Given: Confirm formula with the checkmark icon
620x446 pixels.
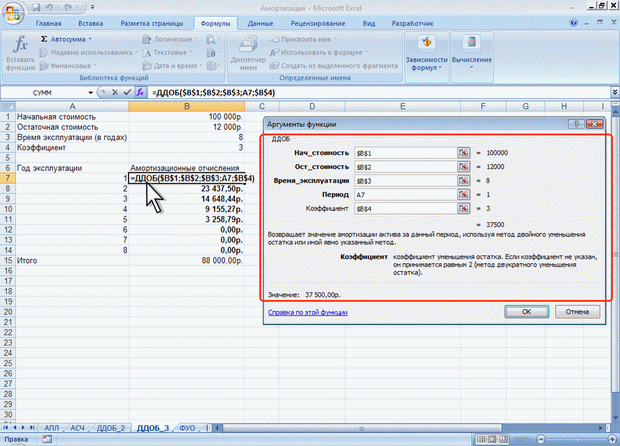Looking at the screenshot, I should click(127, 92).
